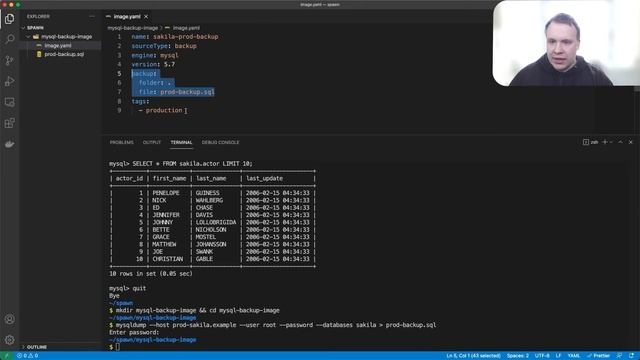Click CHRISTIAN in the terminal table
The height and width of the screenshot is (360, 640).
[168, 259]
